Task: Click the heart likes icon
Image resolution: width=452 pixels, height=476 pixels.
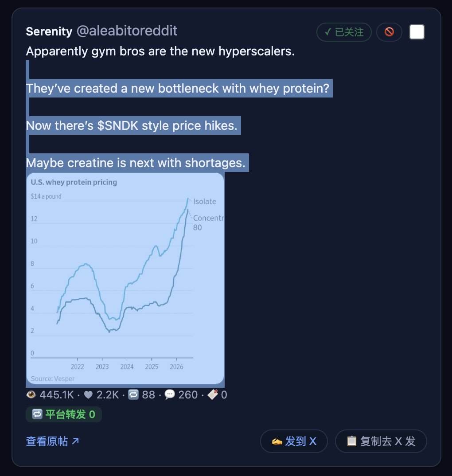Action: (88, 394)
